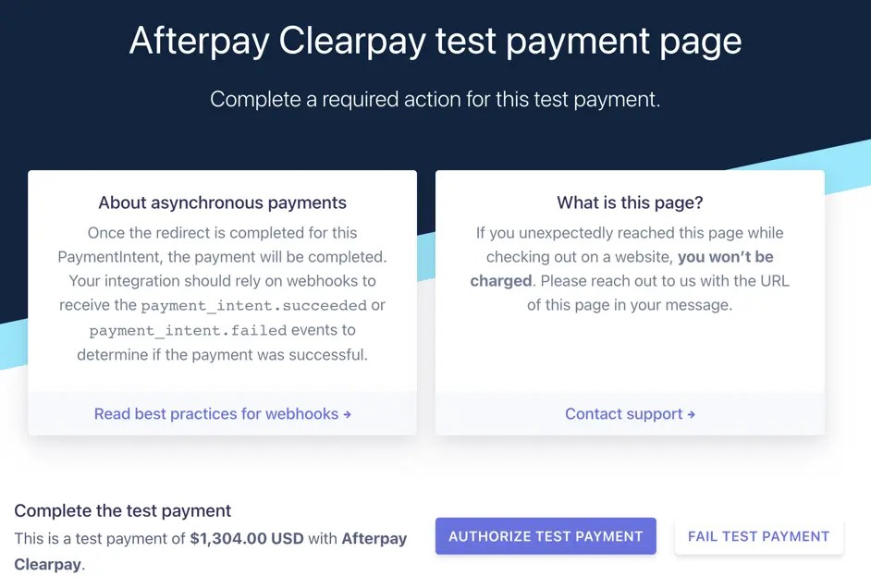Screen dimensions: 871x588
Task: Click the word PaymentIntent in the description
Action: 110,257
